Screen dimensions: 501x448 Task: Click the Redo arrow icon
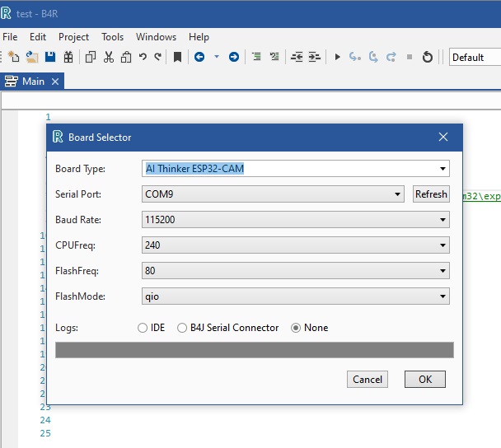point(157,57)
